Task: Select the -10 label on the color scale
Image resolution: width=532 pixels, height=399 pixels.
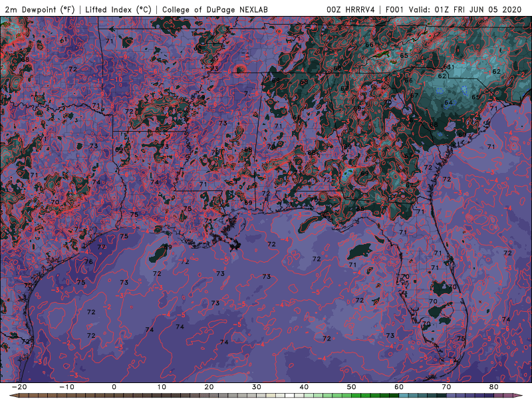Action: 66,387
